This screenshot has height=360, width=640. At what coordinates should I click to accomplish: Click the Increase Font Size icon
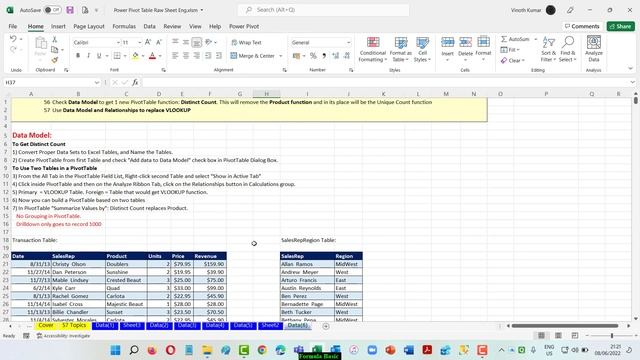point(148,42)
